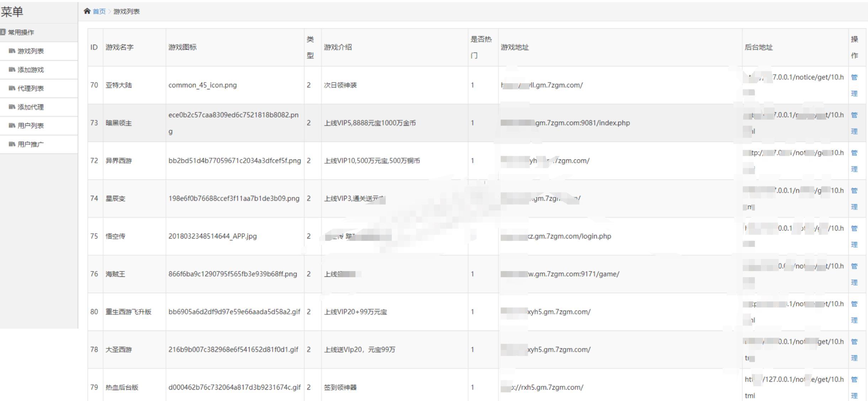Select the game name 暗黑领主

coord(119,123)
